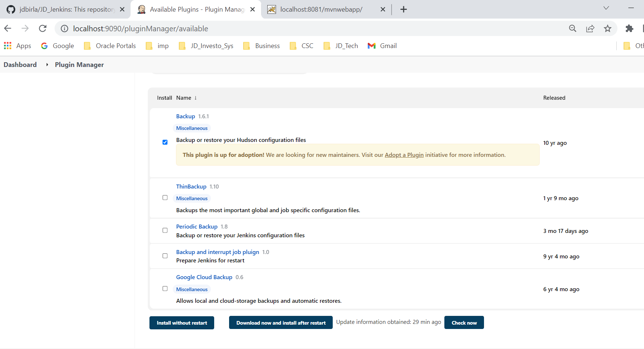Click the '1 yr 9 mo ago' release date
This screenshot has height=349, width=644.
[x=561, y=198]
